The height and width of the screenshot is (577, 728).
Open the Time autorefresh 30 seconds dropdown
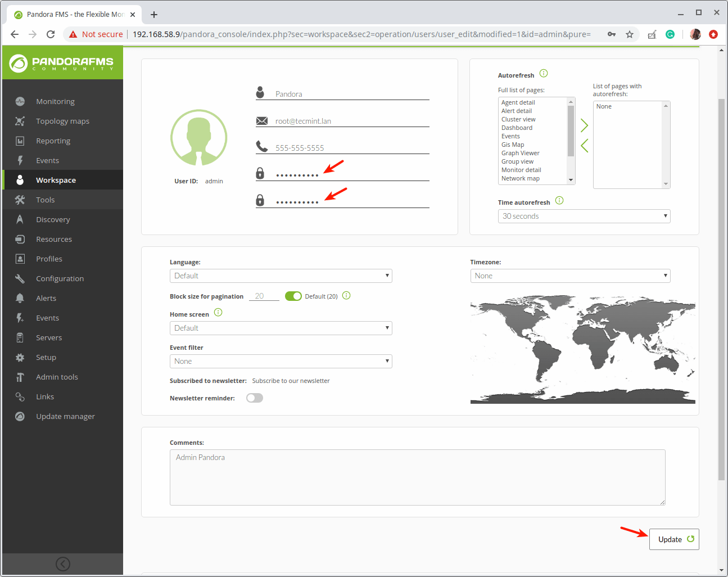click(584, 216)
